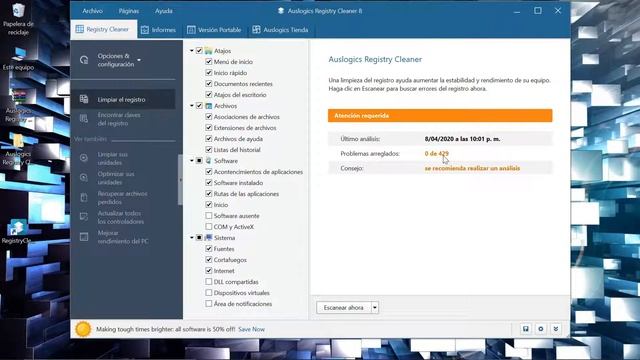Open the Archivo menu
Viewport: 640px width, 360px height.
pos(92,11)
